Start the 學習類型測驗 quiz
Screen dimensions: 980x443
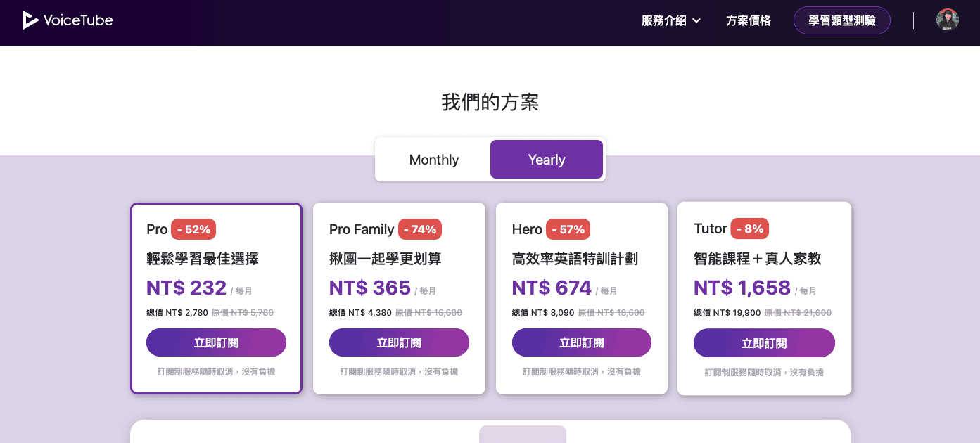(842, 20)
